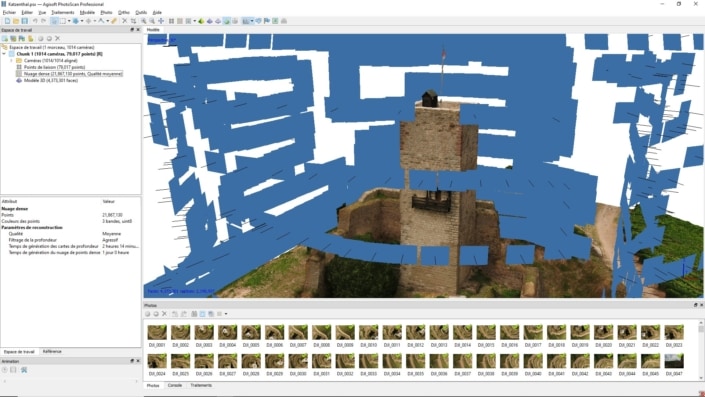The image size is (705, 397).
Task: Click the Save project disk icon
Action: [24, 21]
